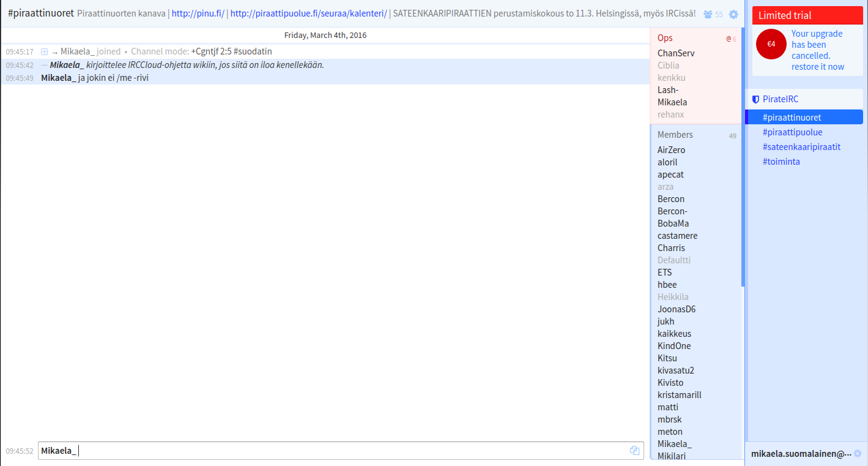Image resolution: width=868 pixels, height=466 pixels.
Task: Click the Members section header
Action: click(675, 135)
